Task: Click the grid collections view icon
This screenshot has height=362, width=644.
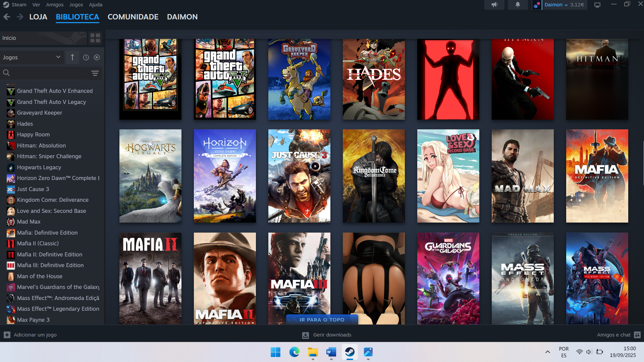Action: tap(95, 38)
